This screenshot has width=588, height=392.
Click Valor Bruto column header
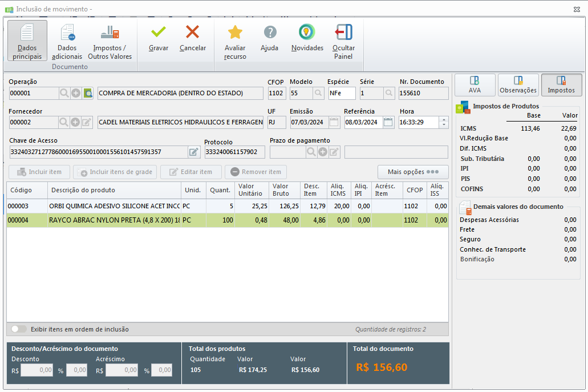[x=284, y=190]
